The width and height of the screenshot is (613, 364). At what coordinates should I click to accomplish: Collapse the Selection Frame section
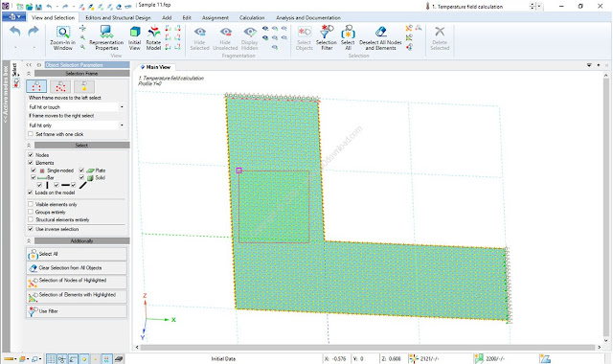pos(29,74)
